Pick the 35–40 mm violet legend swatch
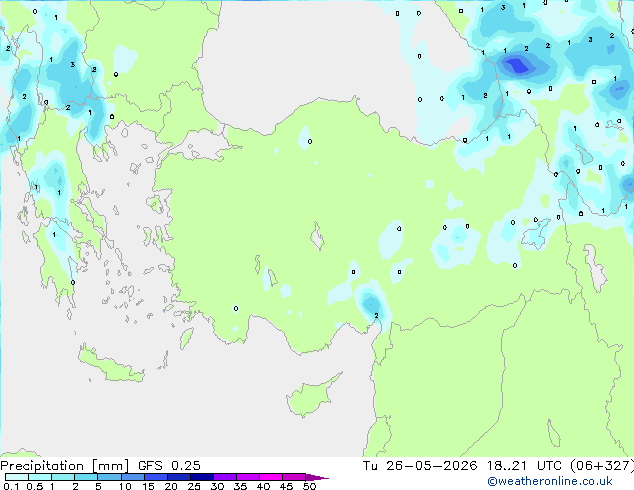Screen dimensions: 634x490 [x=247, y=477]
